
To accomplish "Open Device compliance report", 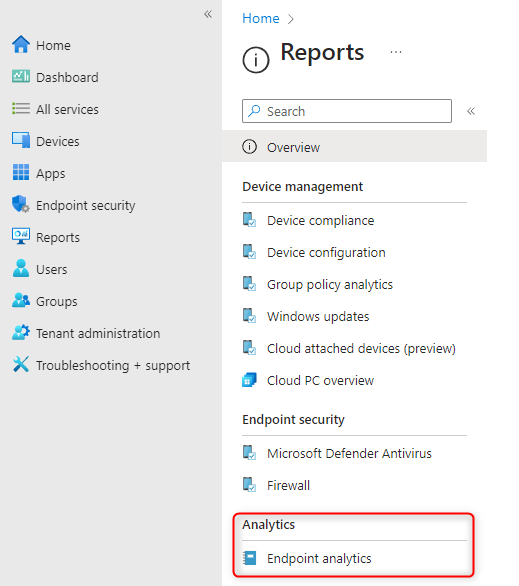I will [320, 220].
